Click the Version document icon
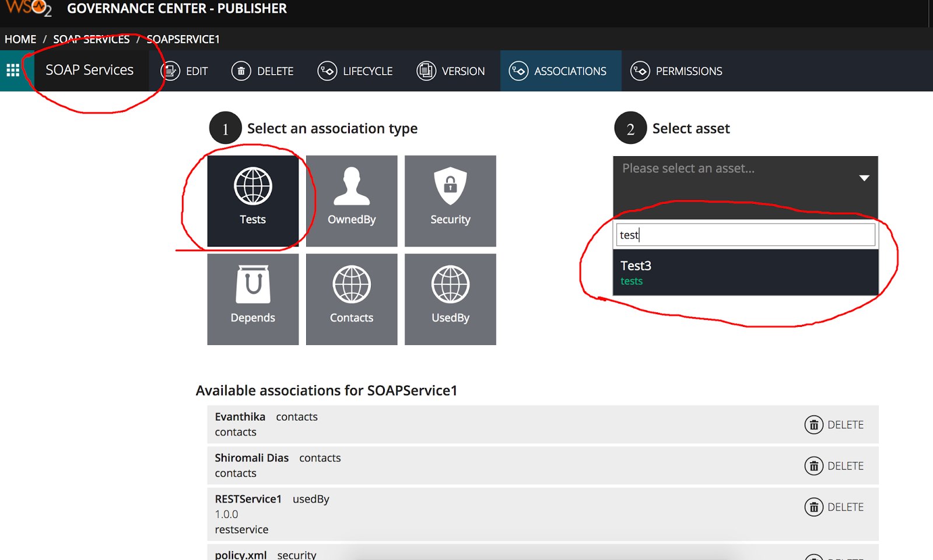This screenshot has width=933, height=560. coord(426,71)
